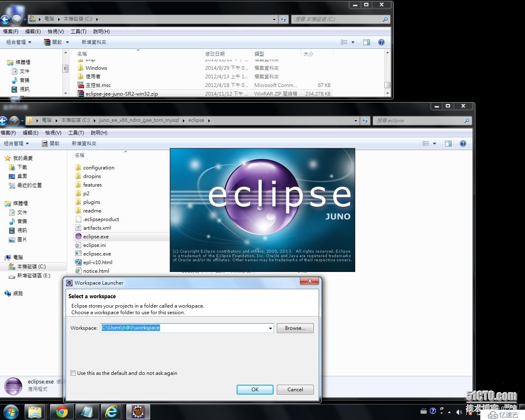Sort by 修改日期 column in C: window
The height and width of the screenshot is (420, 525).
215,54
